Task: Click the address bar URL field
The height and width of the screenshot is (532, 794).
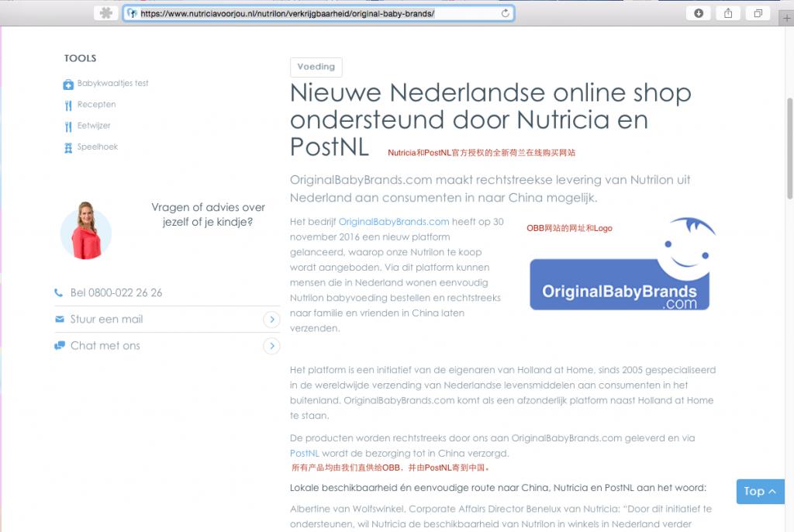Action: (x=319, y=14)
